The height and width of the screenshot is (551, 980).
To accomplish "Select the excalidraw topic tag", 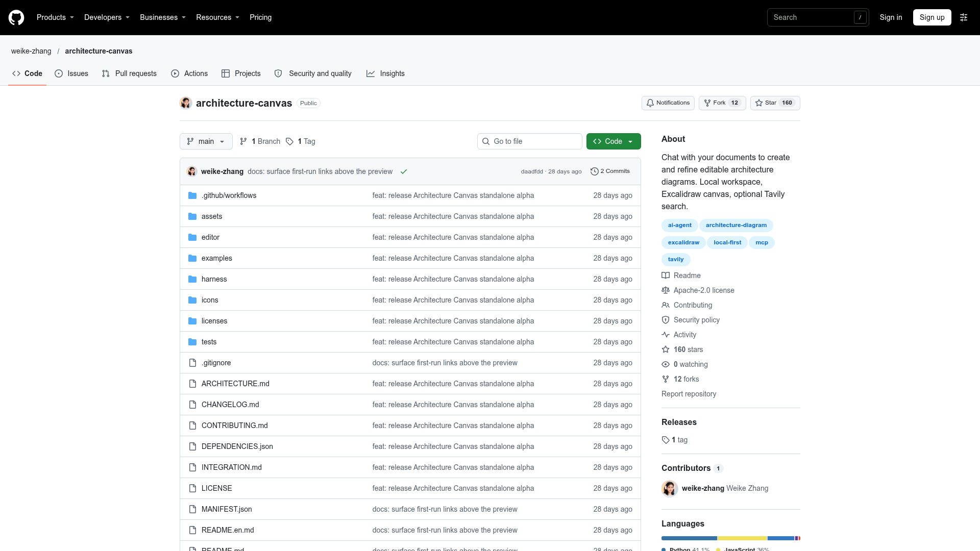I will [683, 242].
